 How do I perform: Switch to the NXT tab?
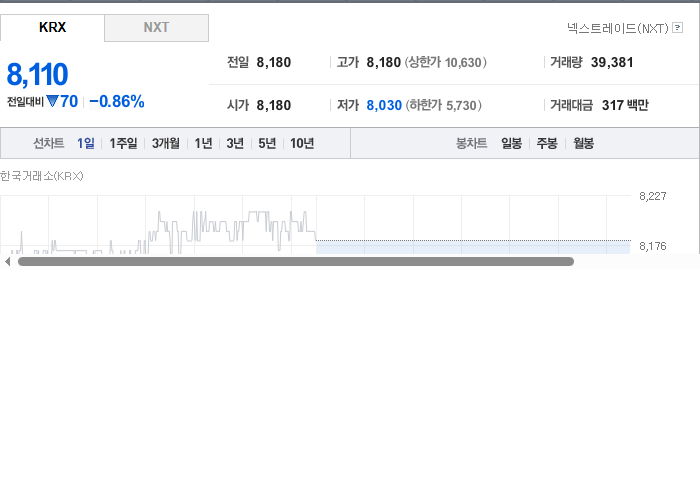[156, 28]
